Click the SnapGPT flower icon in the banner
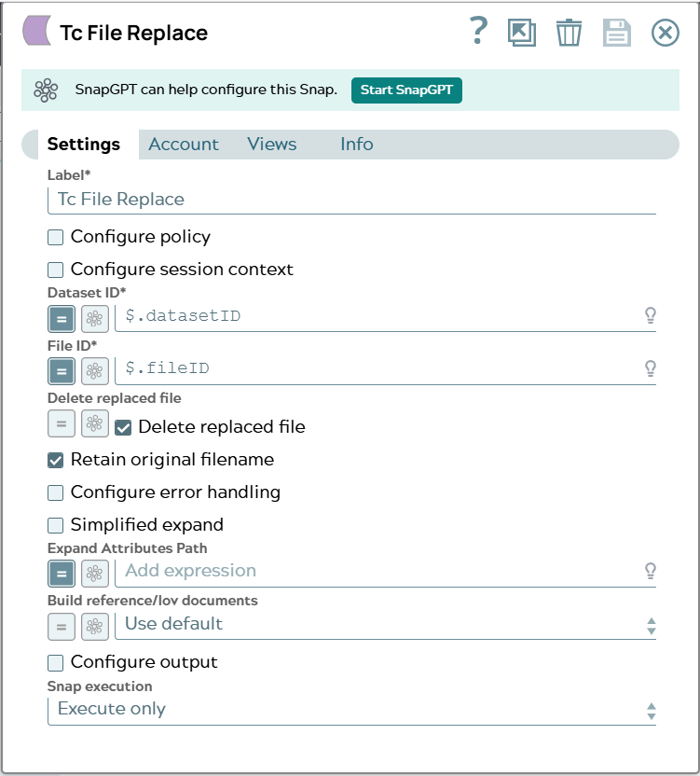 point(46,90)
